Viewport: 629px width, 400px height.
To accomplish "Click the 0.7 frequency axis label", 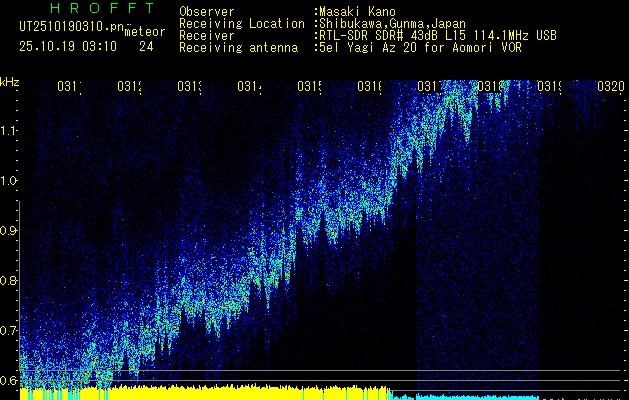I will tap(8, 331).
